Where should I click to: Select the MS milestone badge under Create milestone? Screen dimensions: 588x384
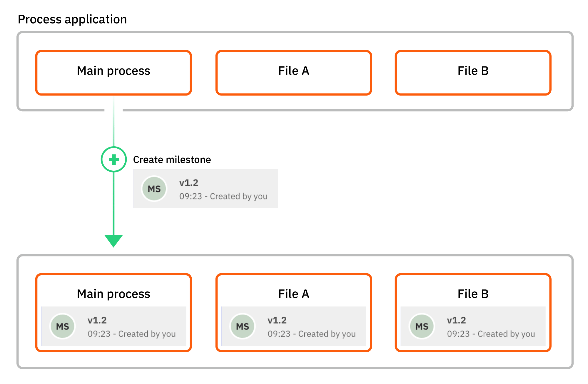(154, 189)
